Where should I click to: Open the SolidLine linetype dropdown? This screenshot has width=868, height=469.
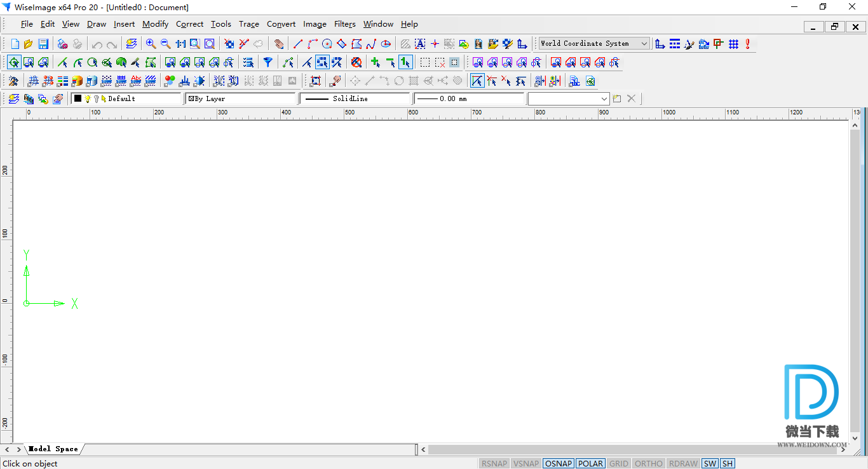[x=355, y=99]
